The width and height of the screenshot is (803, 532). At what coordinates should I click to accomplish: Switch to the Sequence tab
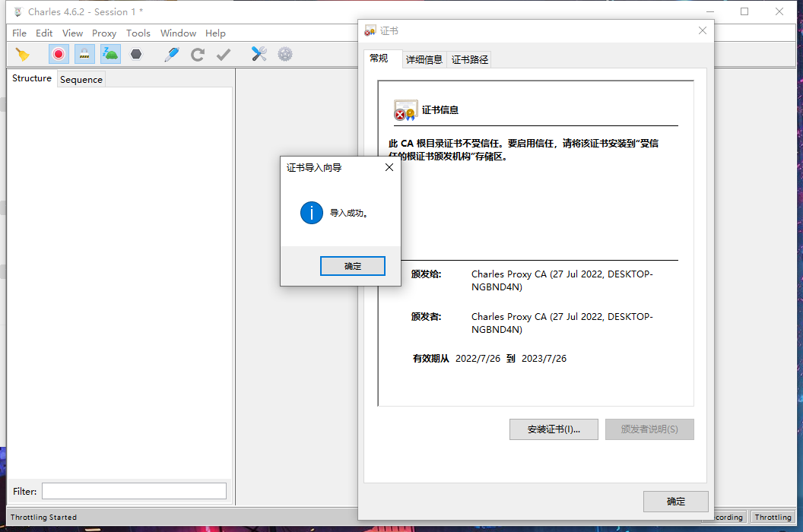point(81,79)
